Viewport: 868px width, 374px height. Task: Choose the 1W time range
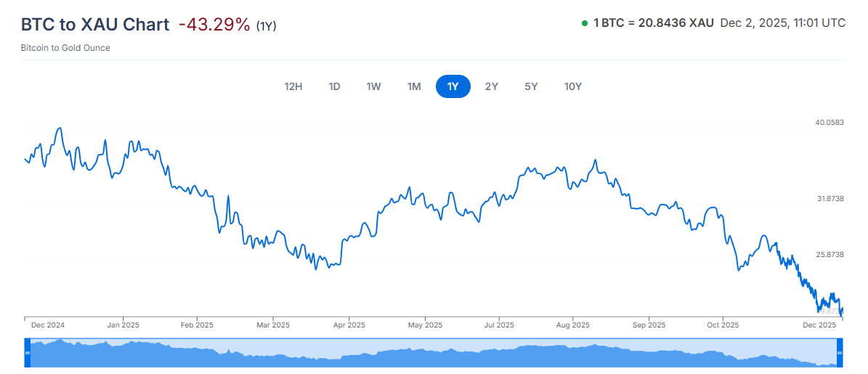[373, 86]
